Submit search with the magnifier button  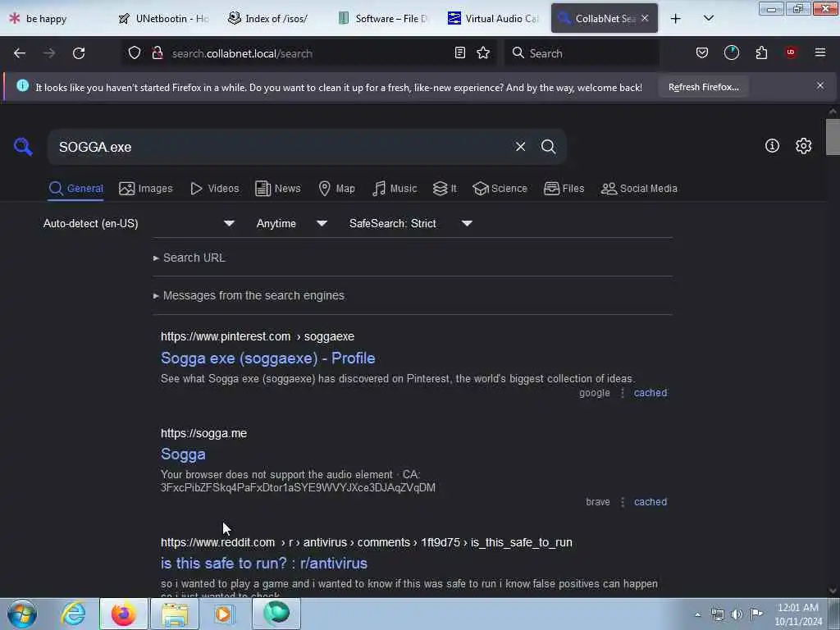pyautogui.click(x=548, y=146)
